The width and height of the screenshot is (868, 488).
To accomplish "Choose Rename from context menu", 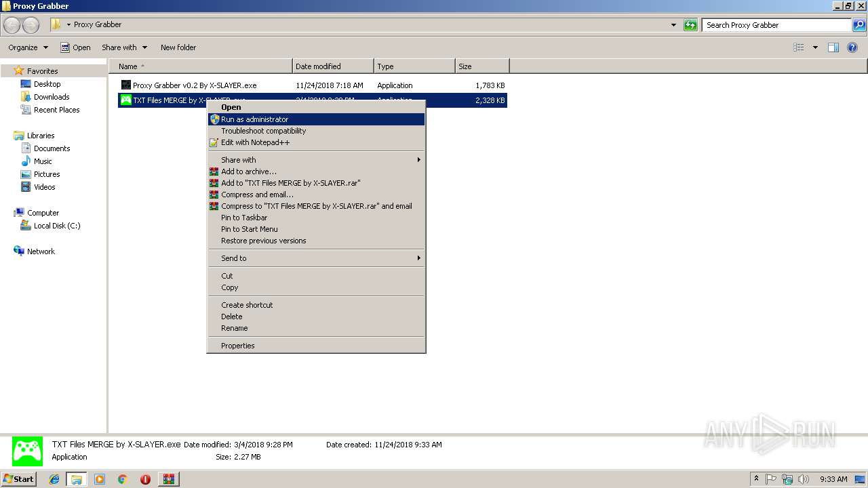I will tap(316, 328).
